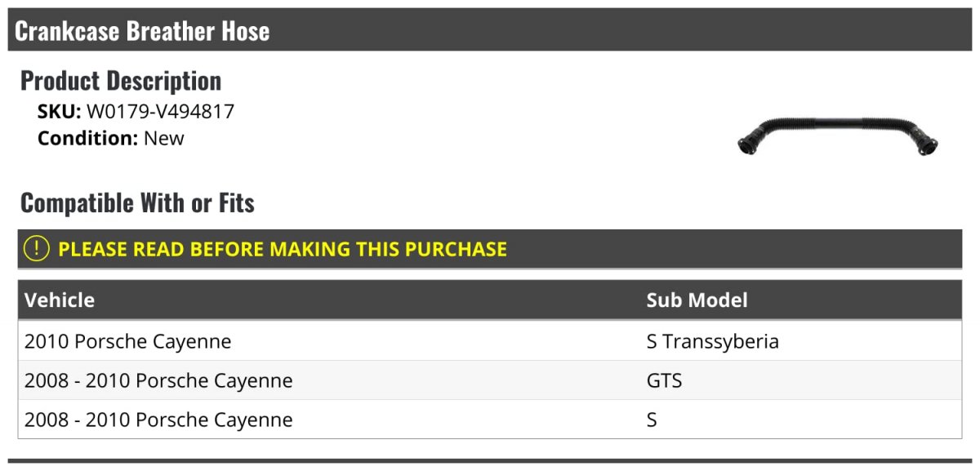Image resolution: width=980 pixels, height=471 pixels.
Task: Click the Vehicle column header
Action: pos(60,300)
